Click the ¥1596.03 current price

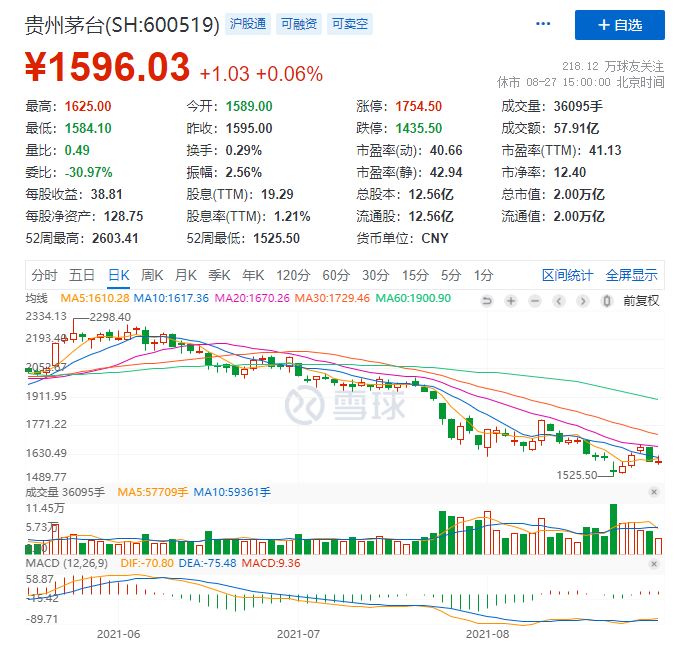[x=108, y=67]
